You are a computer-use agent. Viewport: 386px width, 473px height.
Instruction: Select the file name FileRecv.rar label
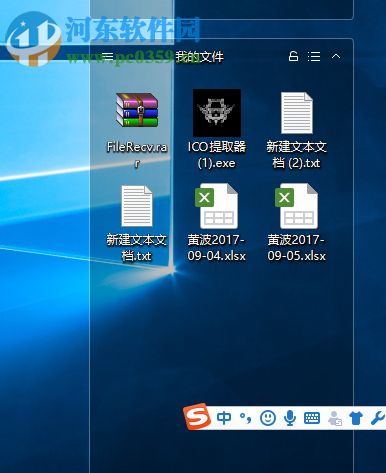coord(137,155)
